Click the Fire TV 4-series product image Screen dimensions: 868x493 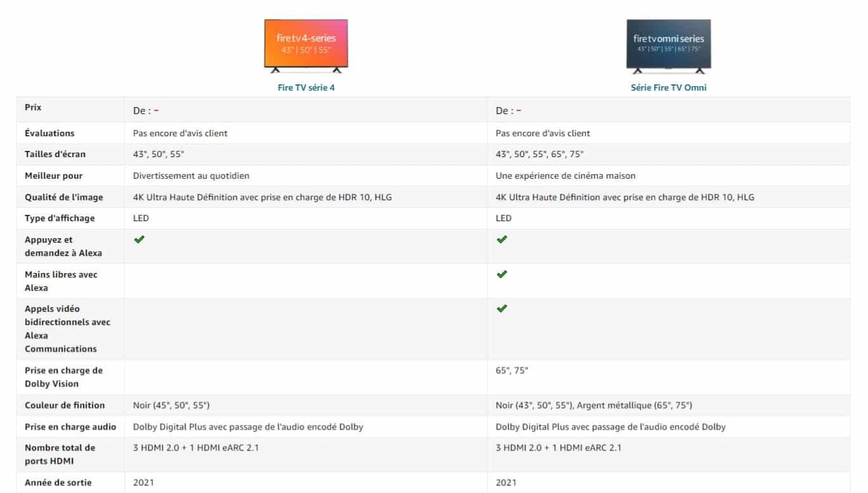[306, 46]
